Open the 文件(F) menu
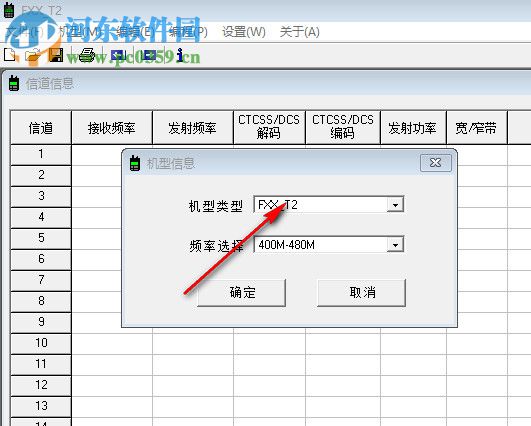The height and width of the screenshot is (426, 531). tap(25, 32)
